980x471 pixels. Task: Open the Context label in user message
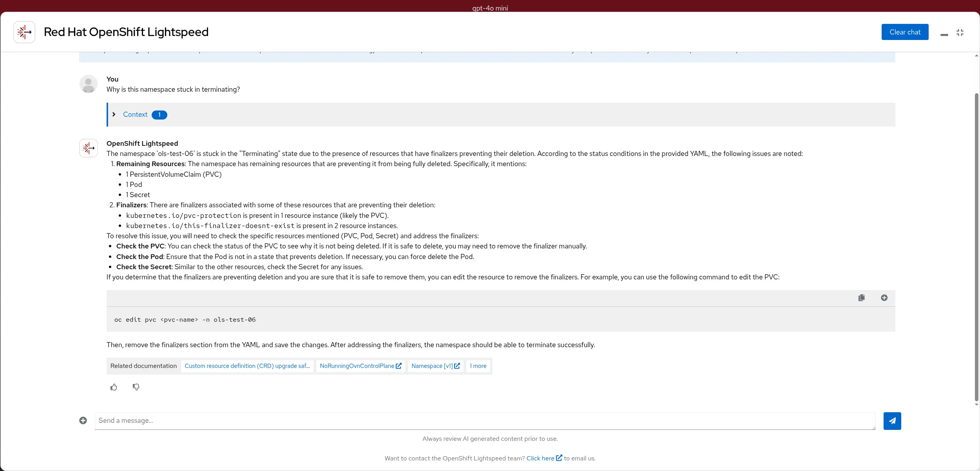pos(135,114)
